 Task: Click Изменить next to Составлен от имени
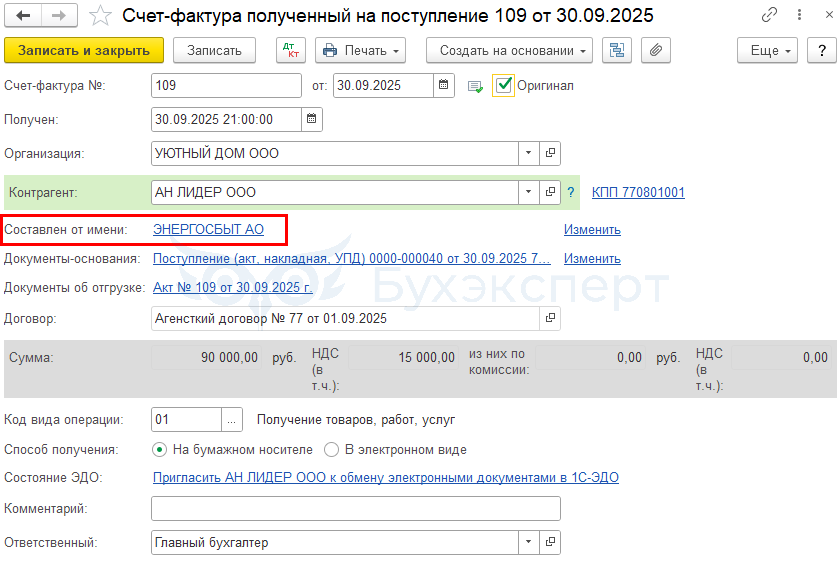pos(592,230)
